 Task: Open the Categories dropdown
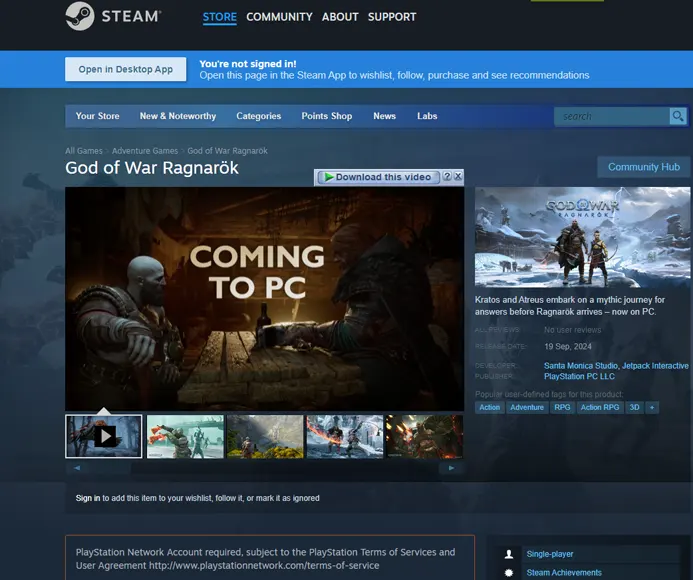point(259,116)
